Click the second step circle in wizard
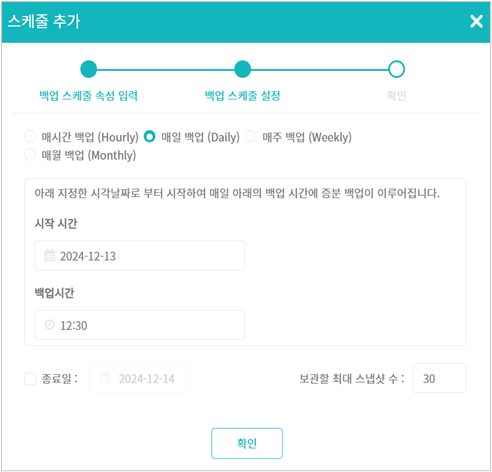This screenshot has width=492, height=472. [x=242, y=69]
